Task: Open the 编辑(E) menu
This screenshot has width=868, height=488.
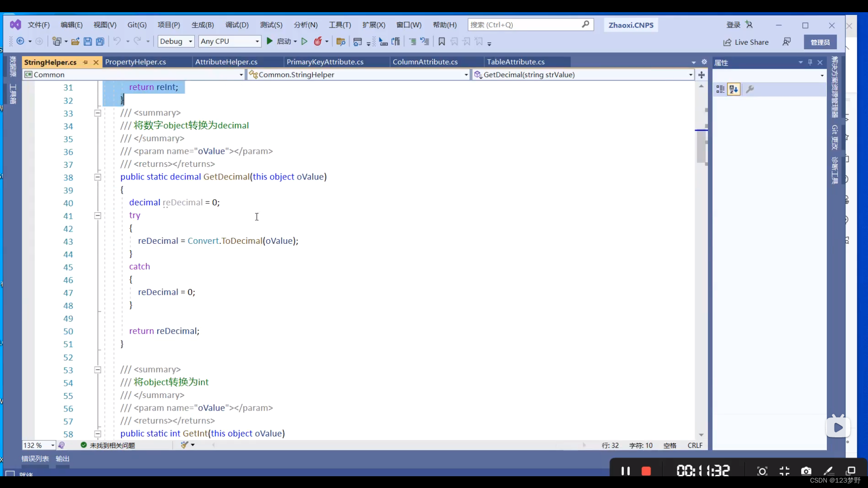Action: [71, 25]
